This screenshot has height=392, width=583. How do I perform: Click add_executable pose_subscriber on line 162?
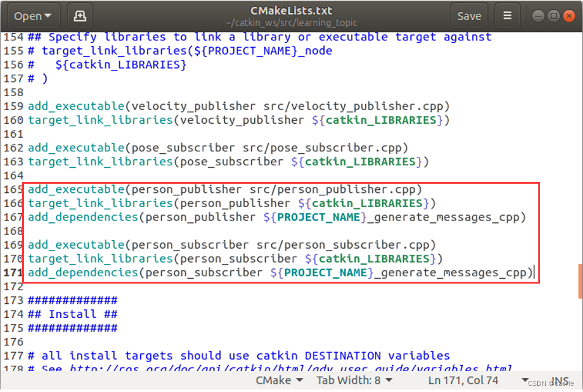point(218,148)
